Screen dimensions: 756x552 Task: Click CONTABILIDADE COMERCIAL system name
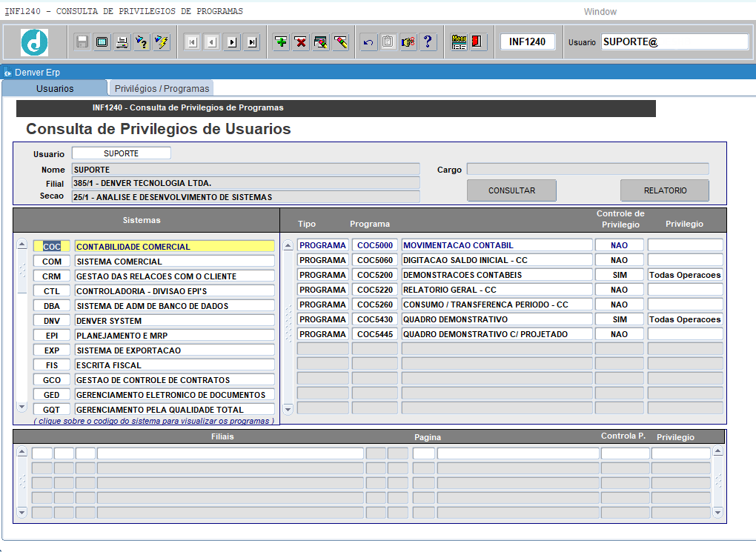click(174, 247)
